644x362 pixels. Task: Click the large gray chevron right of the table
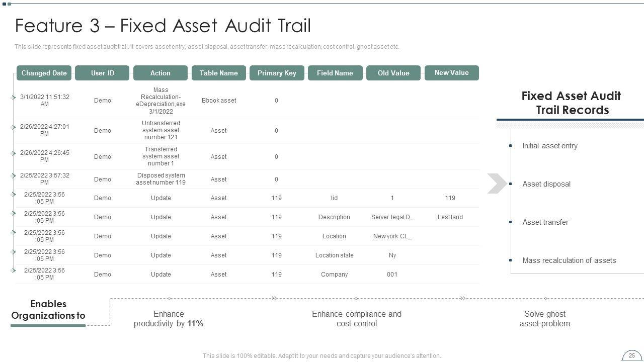tap(497, 184)
